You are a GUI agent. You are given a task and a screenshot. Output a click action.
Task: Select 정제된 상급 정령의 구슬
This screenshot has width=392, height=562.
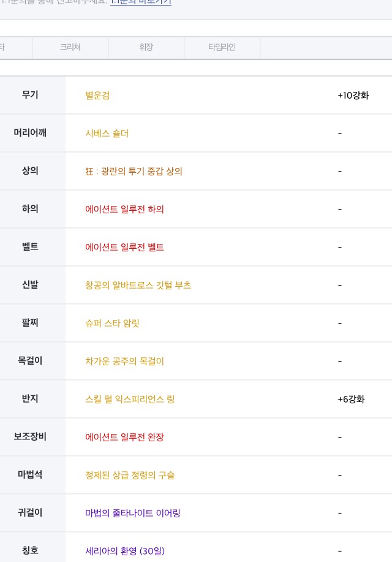130,475
